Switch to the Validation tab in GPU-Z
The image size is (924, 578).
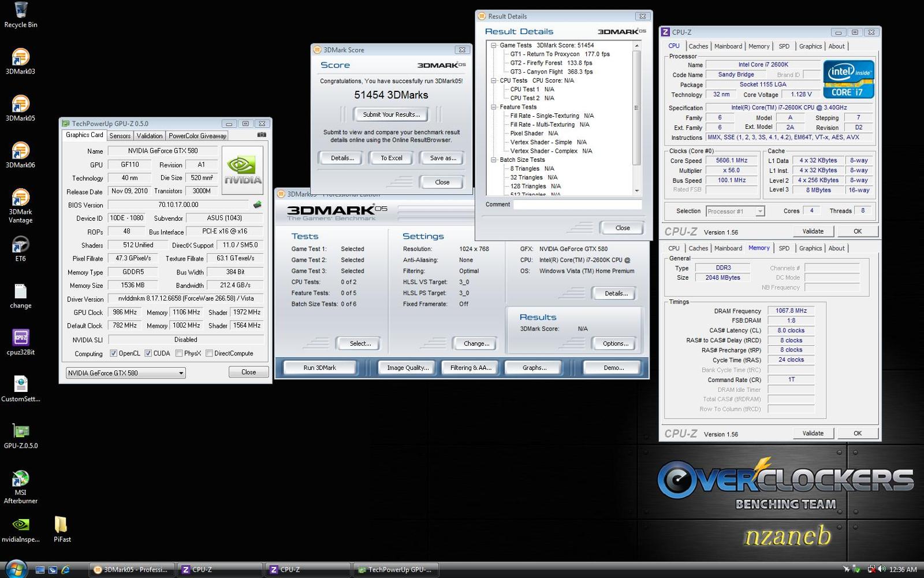click(150, 136)
